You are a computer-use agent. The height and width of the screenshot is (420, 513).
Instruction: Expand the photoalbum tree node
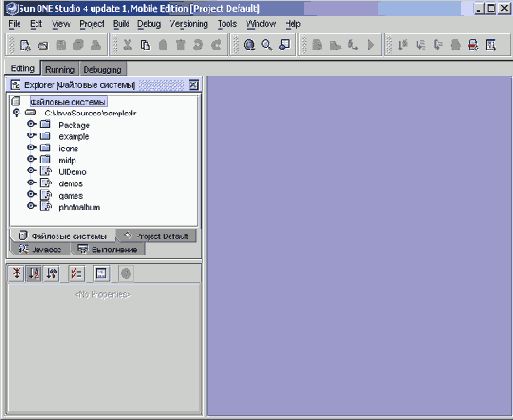coord(31,206)
